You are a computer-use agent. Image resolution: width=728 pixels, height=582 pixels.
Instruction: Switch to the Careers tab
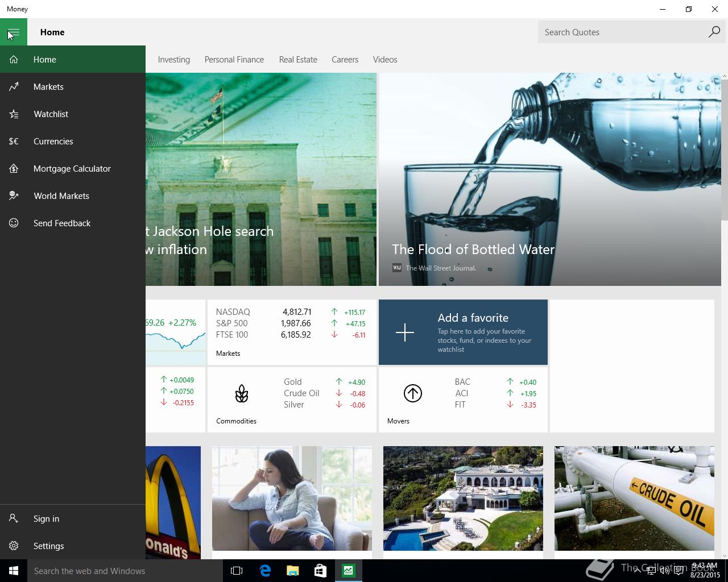pos(345,60)
